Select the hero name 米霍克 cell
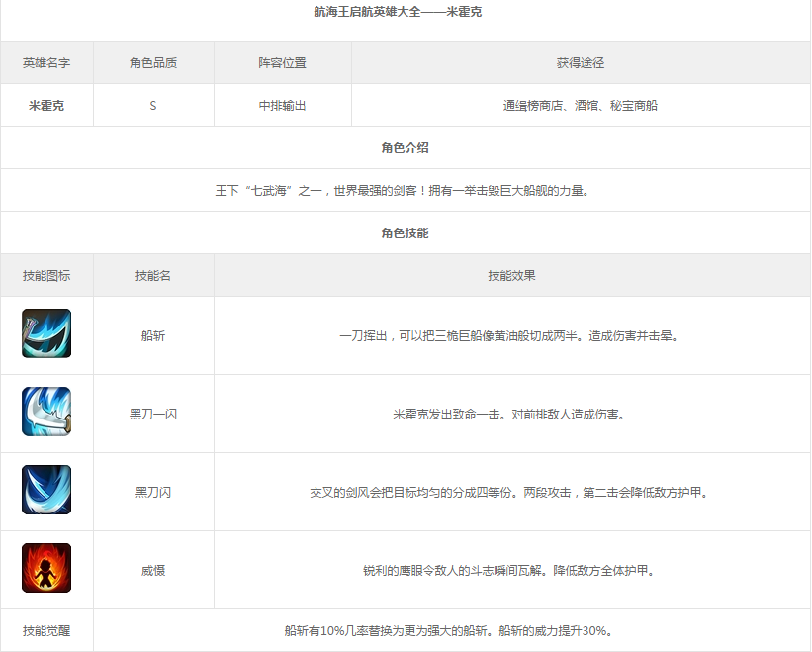812x652 pixels. point(46,105)
